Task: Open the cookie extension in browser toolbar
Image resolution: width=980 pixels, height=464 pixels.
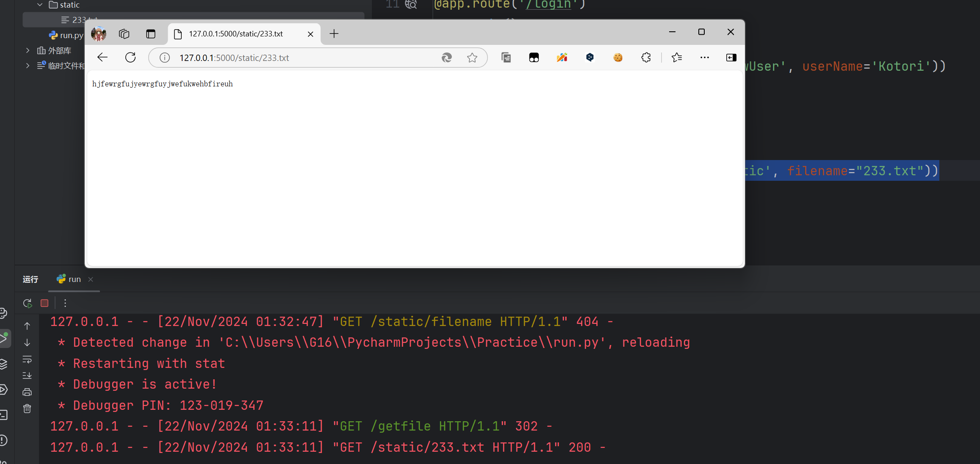Action: coord(618,57)
